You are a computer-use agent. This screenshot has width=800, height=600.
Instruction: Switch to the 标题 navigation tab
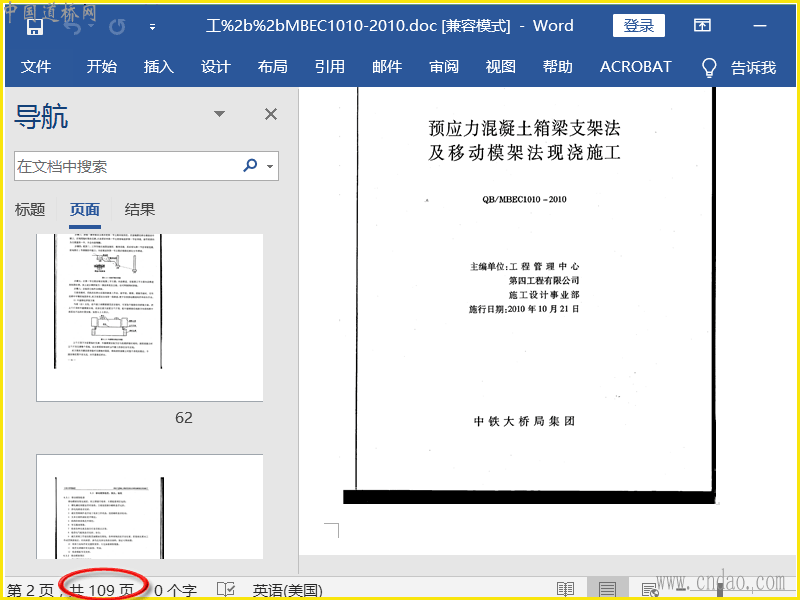point(30,210)
